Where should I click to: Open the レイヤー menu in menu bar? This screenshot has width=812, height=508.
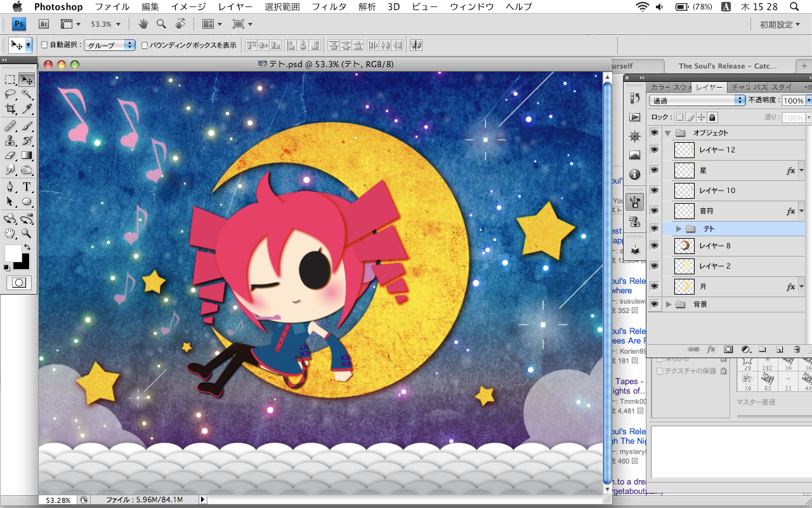click(235, 7)
